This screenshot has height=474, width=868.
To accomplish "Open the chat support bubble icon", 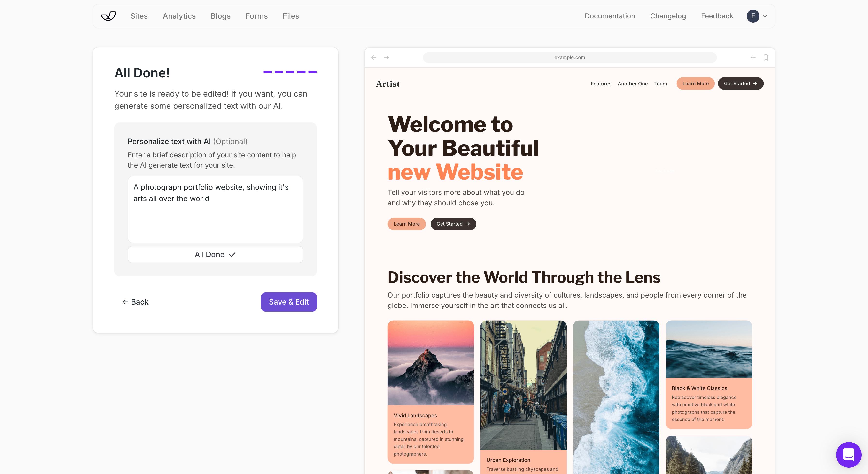I will pos(848,454).
